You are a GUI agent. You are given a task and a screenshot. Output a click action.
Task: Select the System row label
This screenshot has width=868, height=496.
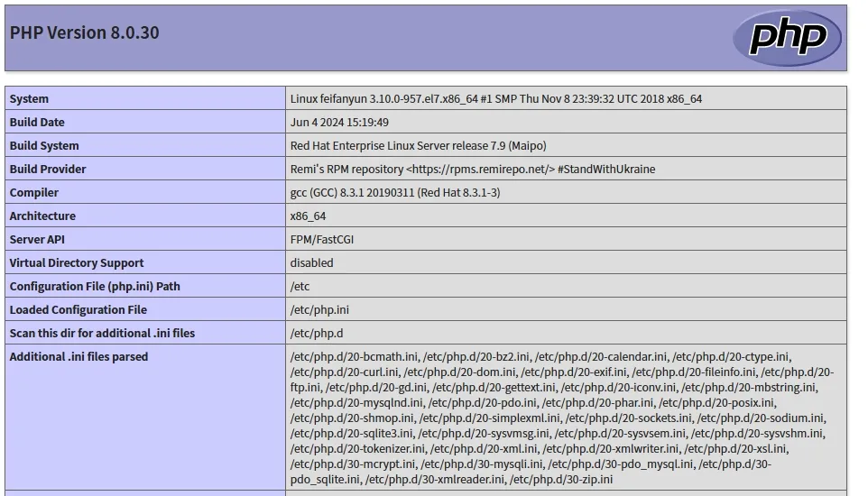[x=29, y=98]
